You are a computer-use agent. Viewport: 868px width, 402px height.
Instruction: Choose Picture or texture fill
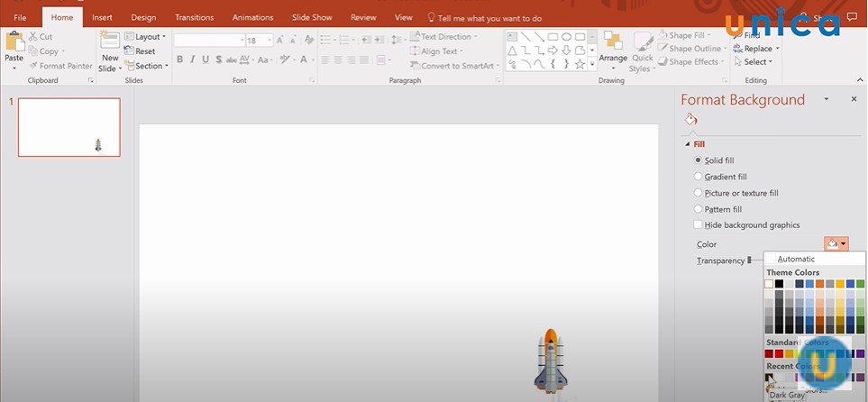(x=698, y=193)
